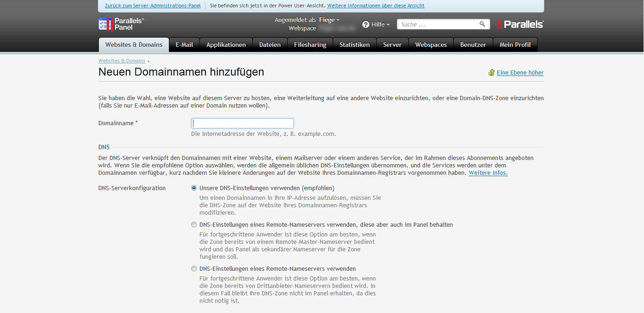Follow the Websites & Domains breadcrumb link

(x=121, y=61)
